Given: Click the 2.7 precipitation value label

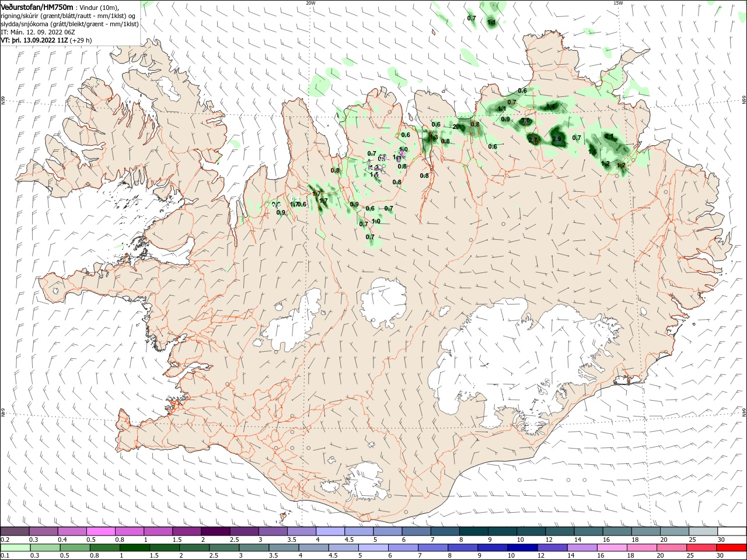Looking at the screenshot, I should tap(533, 140).
